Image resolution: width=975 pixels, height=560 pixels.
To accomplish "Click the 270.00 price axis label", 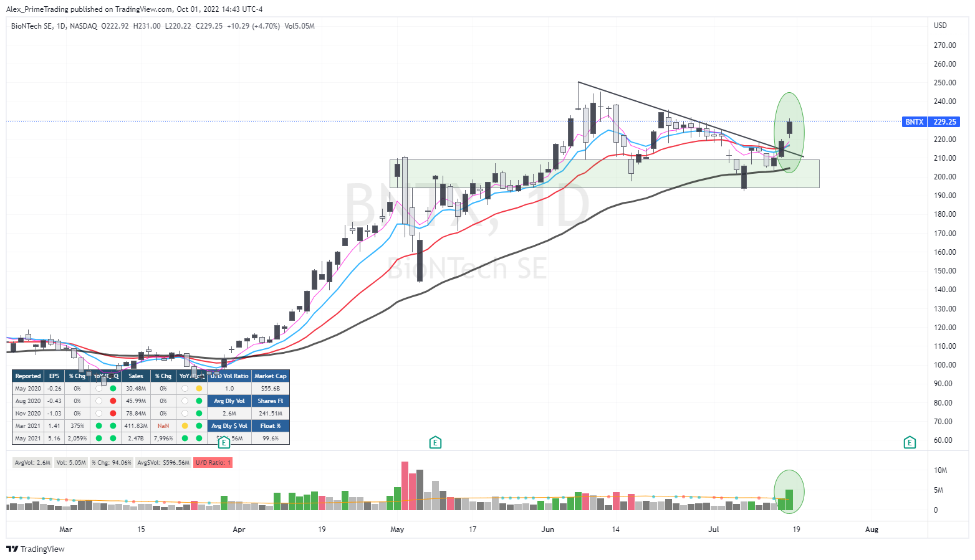I will 944,45.
